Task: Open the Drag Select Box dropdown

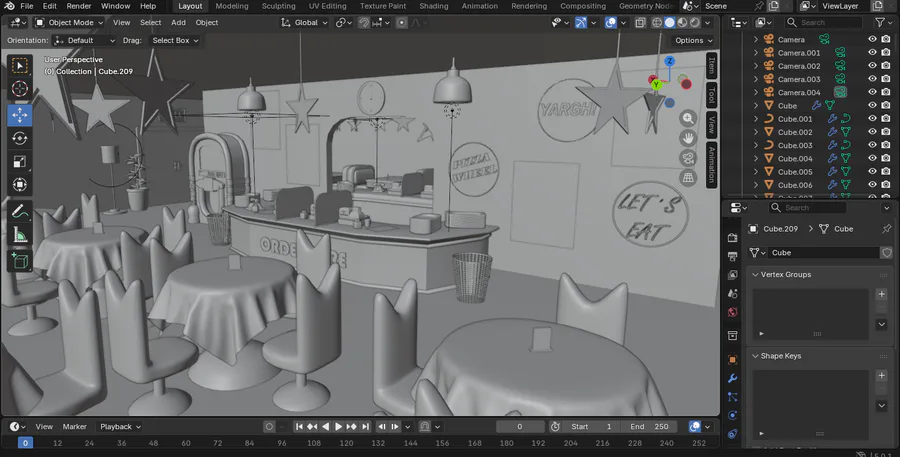Action: click(x=174, y=40)
